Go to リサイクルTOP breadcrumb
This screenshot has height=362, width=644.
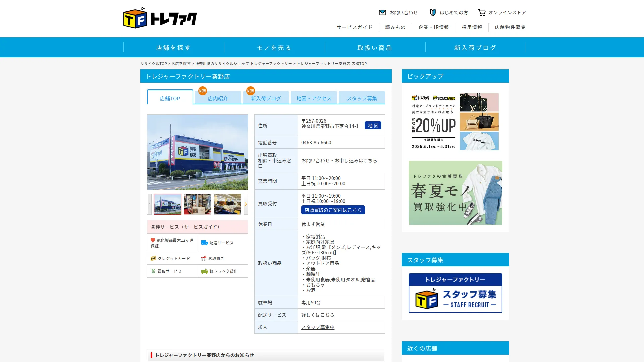(154, 63)
